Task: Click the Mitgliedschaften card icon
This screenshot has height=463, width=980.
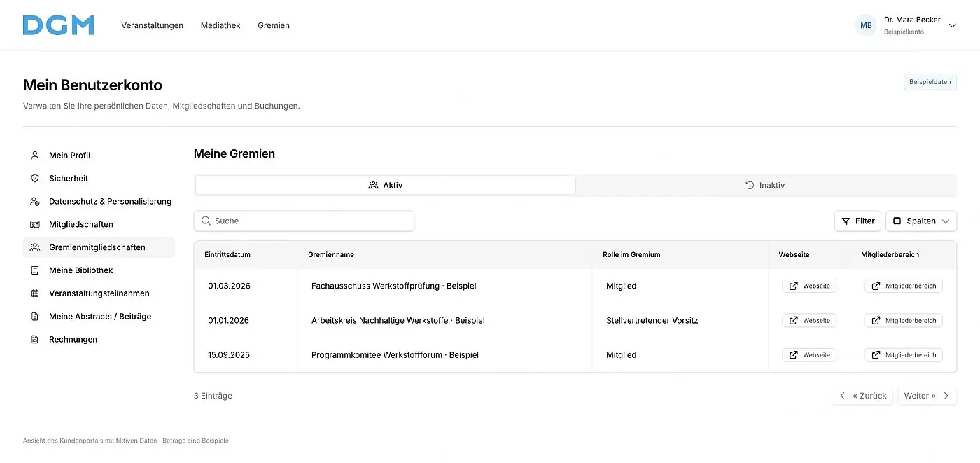Action: (35, 225)
